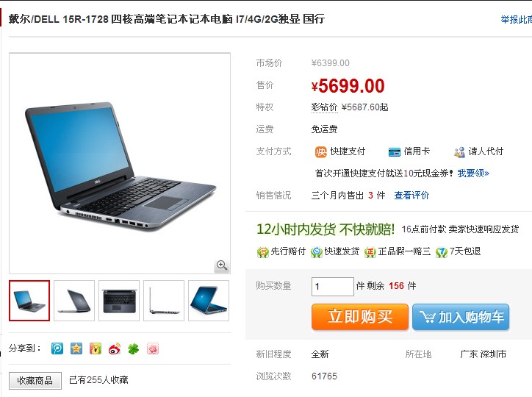The image size is (532, 397).
Task: Click the 请人代付 pay-for-me icon
Action: pyautogui.click(x=459, y=152)
